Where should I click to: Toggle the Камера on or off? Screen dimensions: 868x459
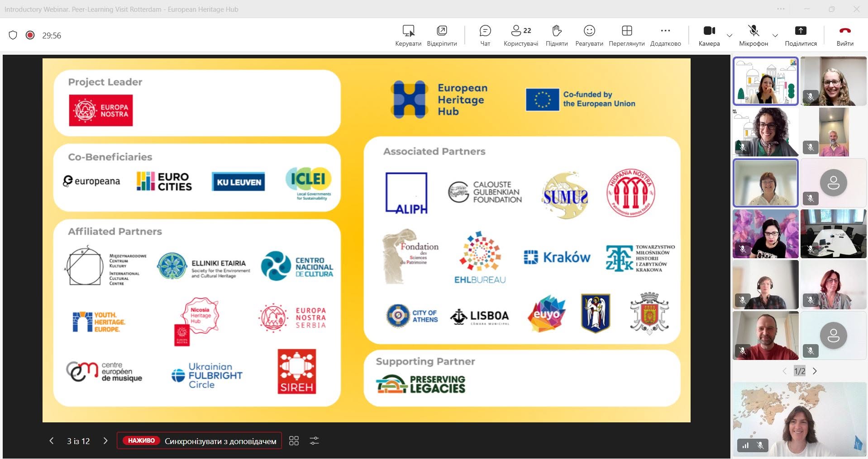(x=709, y=36)
